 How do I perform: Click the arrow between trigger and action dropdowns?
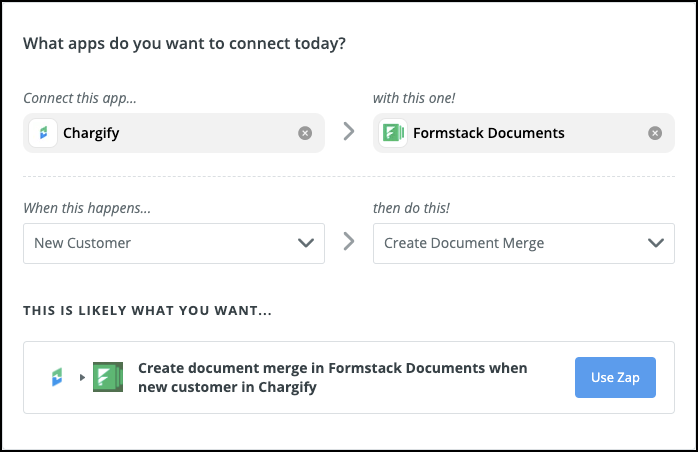tap(349, 242)
